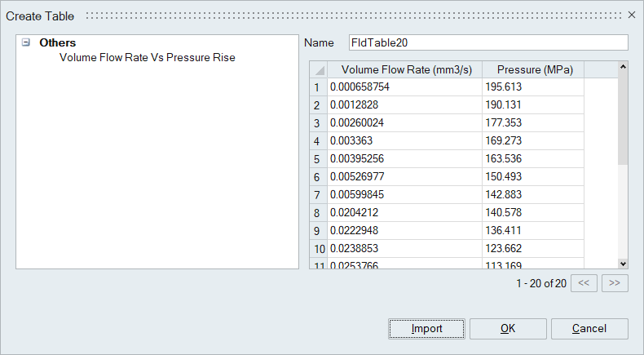Select row 8 header in table

pyautogui.click(x=318, y=212)
